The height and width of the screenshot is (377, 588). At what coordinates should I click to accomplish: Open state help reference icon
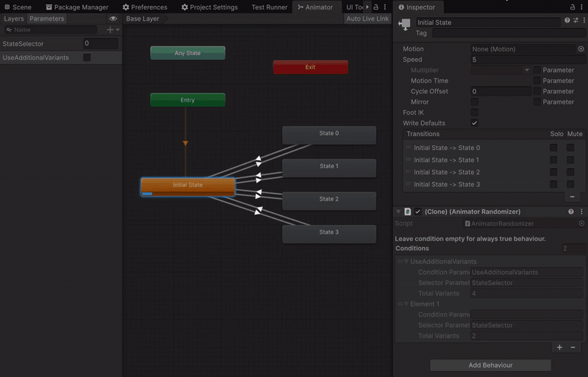tap(567, 21)
